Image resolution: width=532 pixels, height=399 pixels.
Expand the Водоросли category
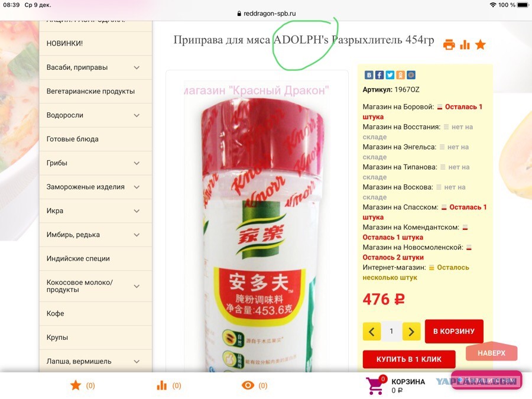click(137, 115)
